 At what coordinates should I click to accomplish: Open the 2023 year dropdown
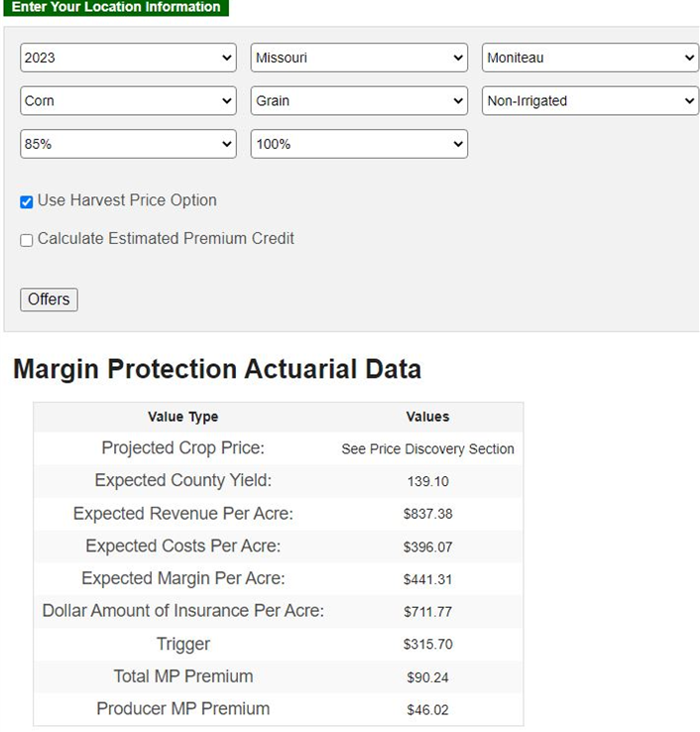128,58
